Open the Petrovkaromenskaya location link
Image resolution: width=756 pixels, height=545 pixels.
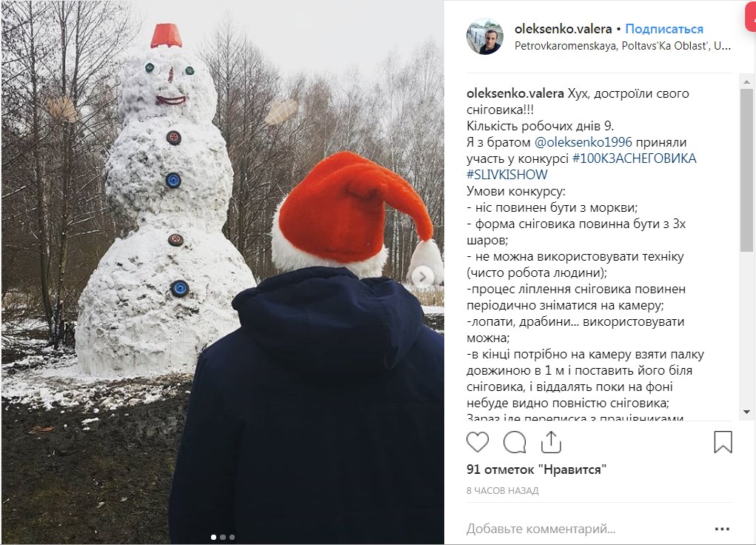point(623,47)
